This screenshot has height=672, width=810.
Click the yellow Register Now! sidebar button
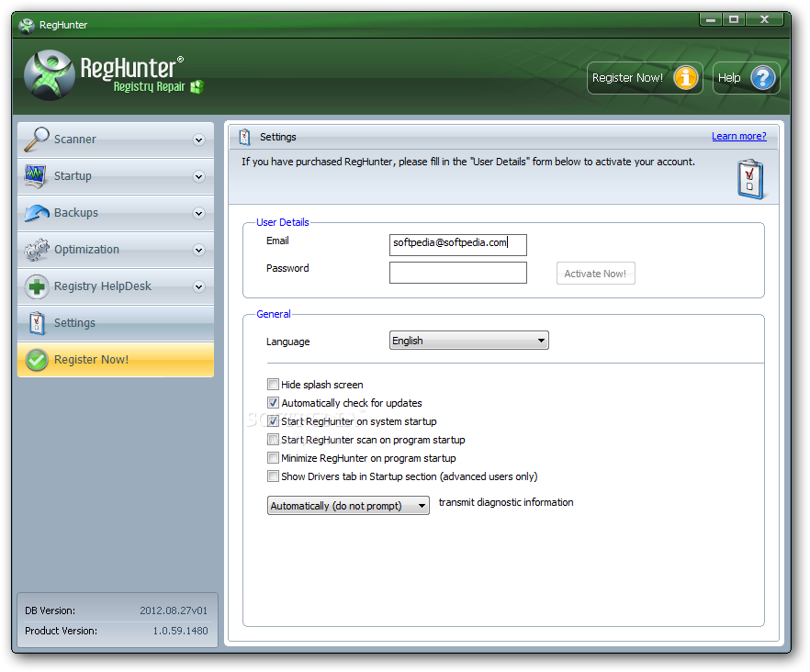tap(116, 360)
